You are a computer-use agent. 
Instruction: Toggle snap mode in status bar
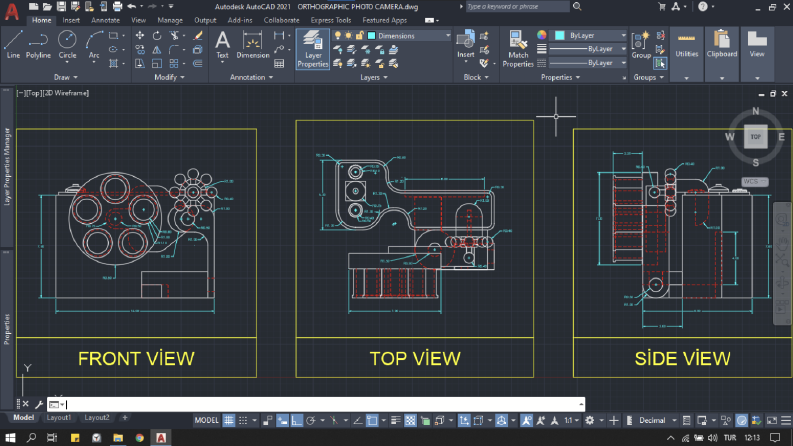pos(243,420)
